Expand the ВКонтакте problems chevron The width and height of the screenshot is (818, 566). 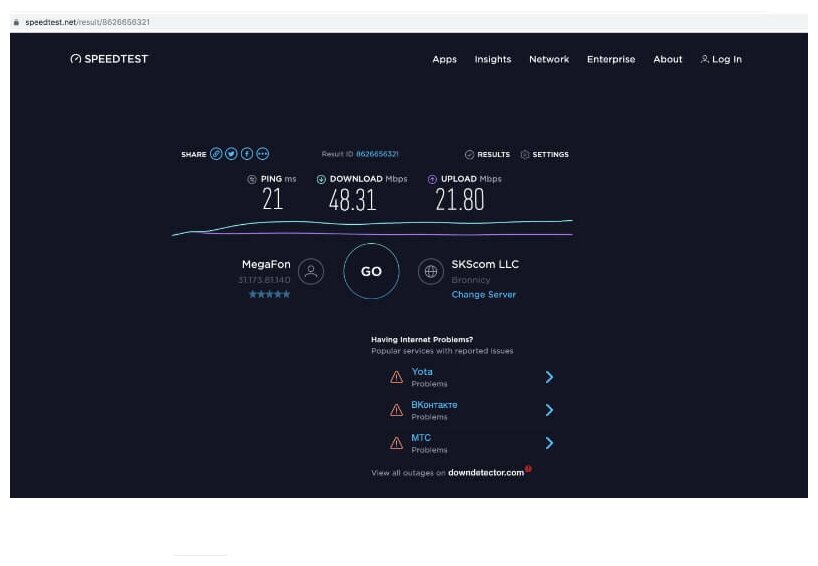549,410
